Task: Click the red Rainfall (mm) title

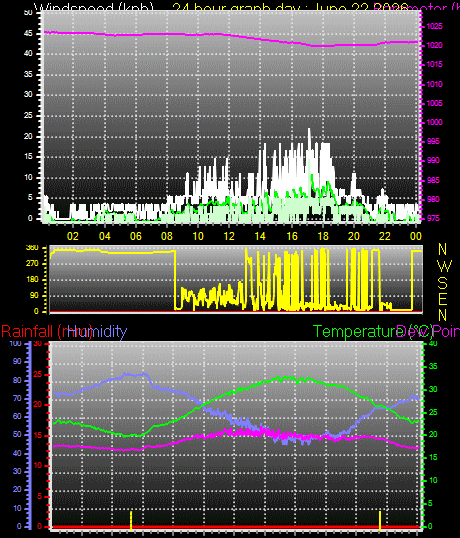Action: (x=47, y=332)
